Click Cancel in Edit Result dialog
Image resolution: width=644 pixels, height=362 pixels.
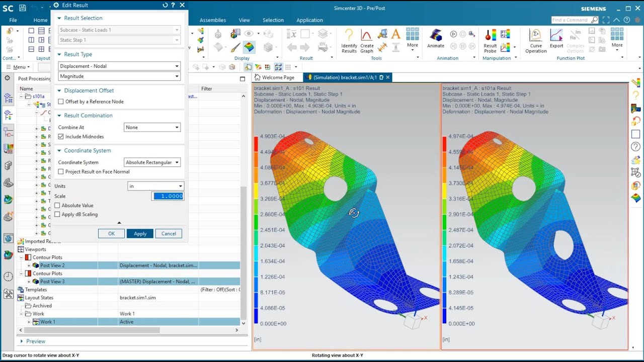169,234
